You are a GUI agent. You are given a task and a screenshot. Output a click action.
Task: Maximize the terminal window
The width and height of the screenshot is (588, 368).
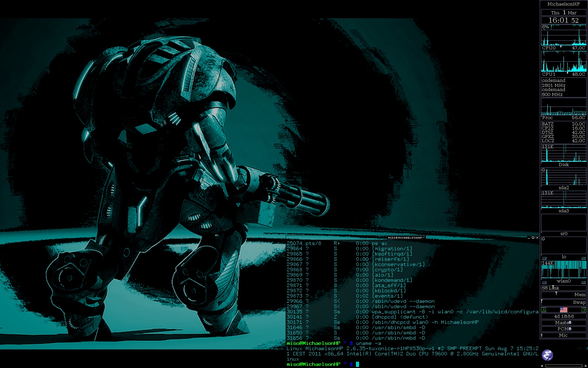[x=533, y=238]
